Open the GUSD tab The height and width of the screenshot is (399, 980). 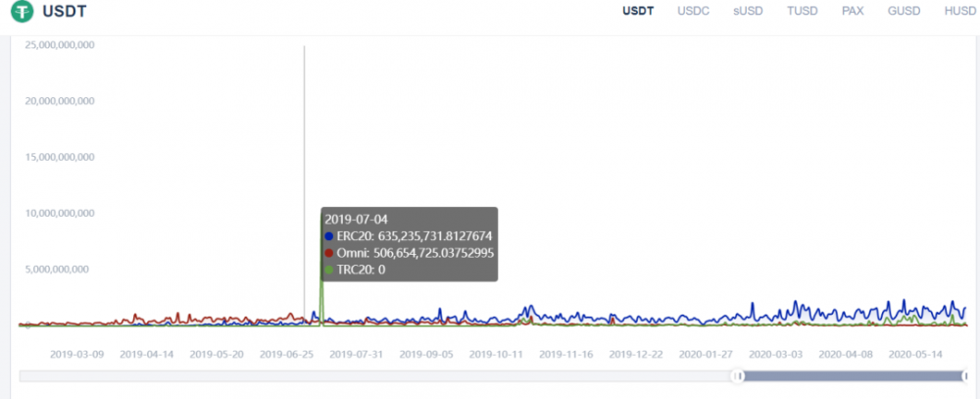(x=904, y=11)
